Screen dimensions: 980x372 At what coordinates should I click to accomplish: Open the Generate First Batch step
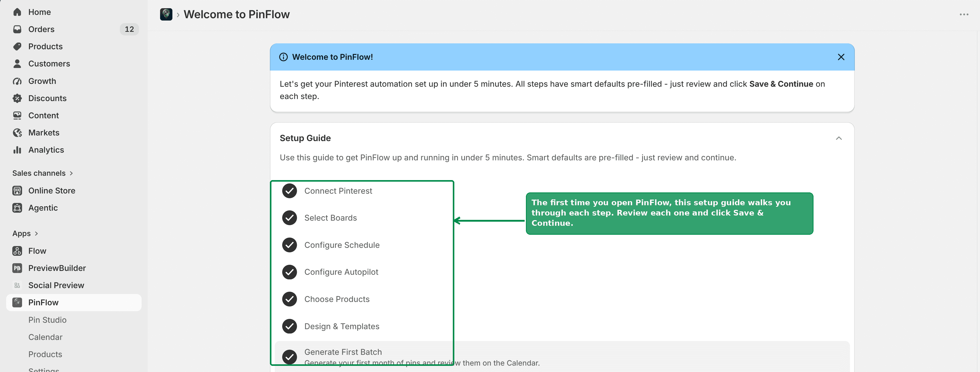[343, 352]
